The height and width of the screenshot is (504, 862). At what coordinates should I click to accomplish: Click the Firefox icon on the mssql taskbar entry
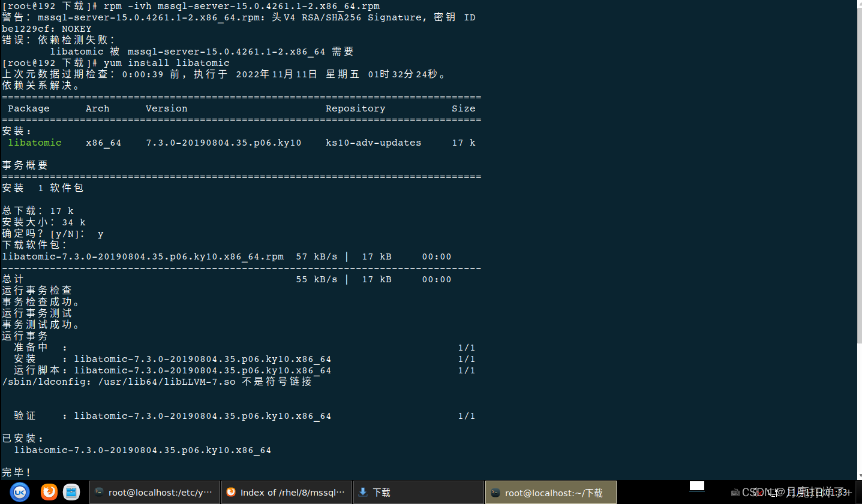point(231,492)
